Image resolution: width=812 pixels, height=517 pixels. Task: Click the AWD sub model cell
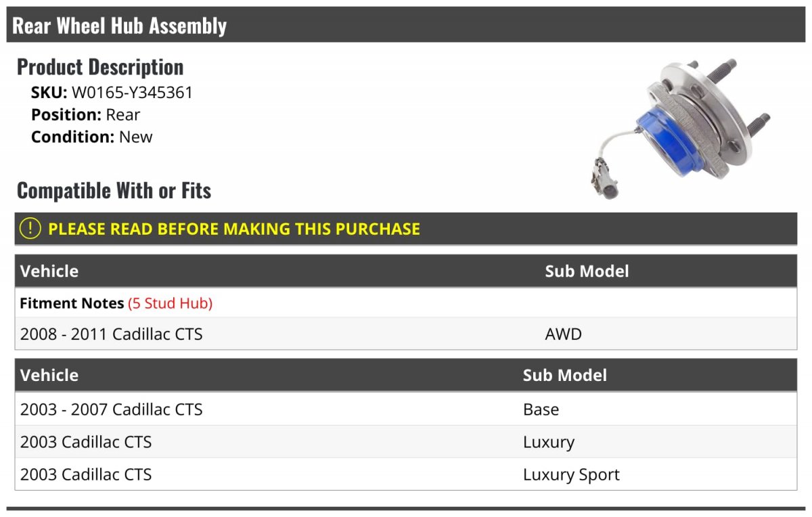click(563, 334)
